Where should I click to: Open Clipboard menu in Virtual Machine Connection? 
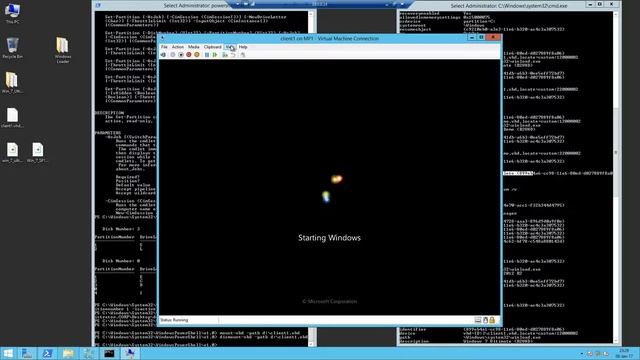[x=212, y=47]
